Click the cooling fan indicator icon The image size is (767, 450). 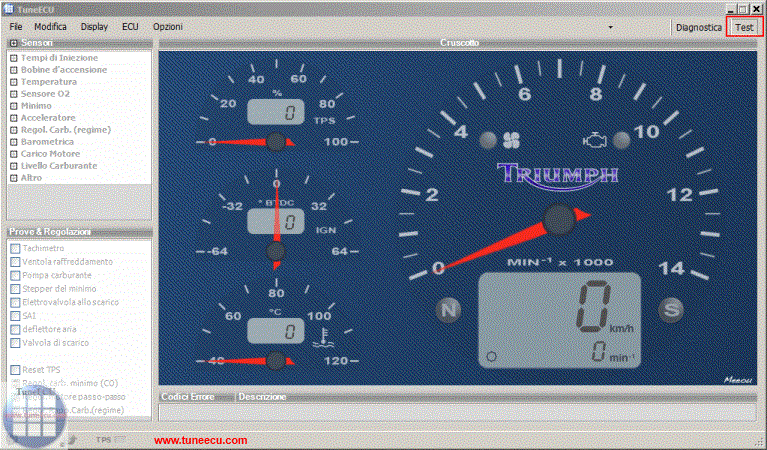512,140
